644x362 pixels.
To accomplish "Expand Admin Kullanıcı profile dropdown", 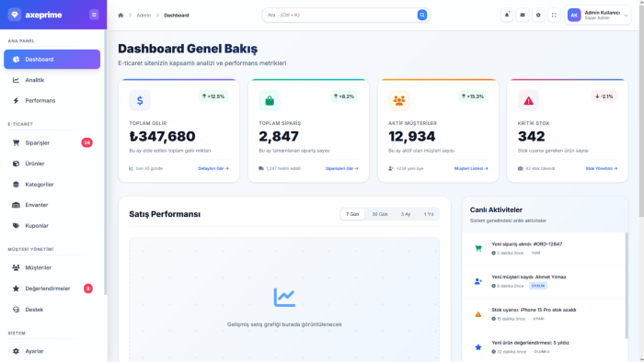I will [x=598, y=16].
